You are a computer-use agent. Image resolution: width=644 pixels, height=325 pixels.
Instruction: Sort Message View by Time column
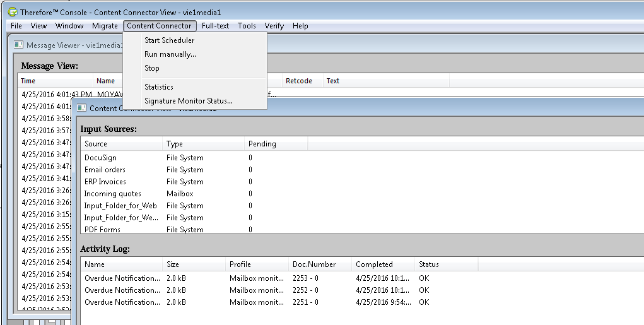[x=56, y=81]
